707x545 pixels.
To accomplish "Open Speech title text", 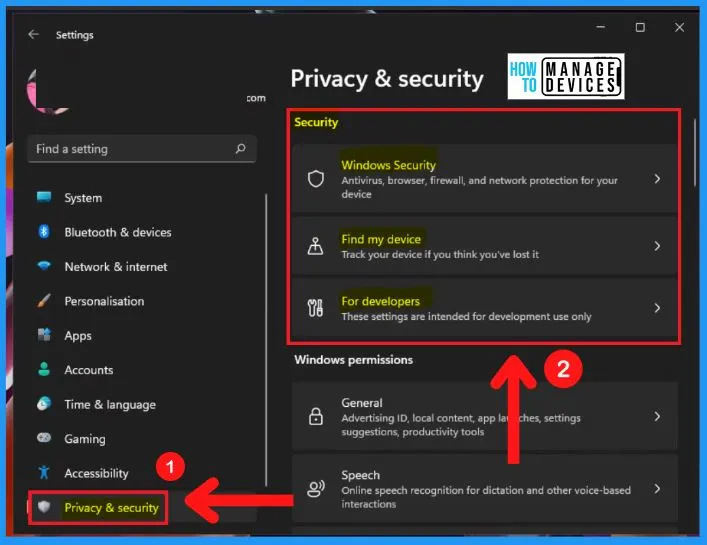I will [360, 475].
